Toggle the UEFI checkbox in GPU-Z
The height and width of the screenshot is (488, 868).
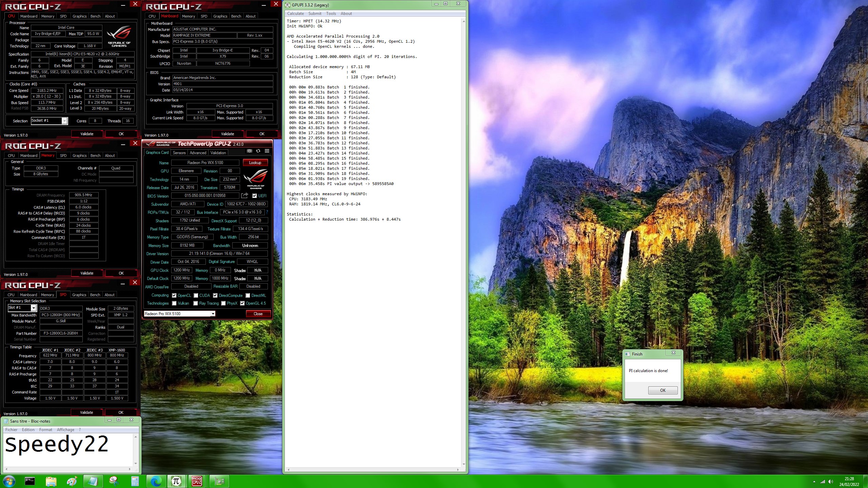255,196
